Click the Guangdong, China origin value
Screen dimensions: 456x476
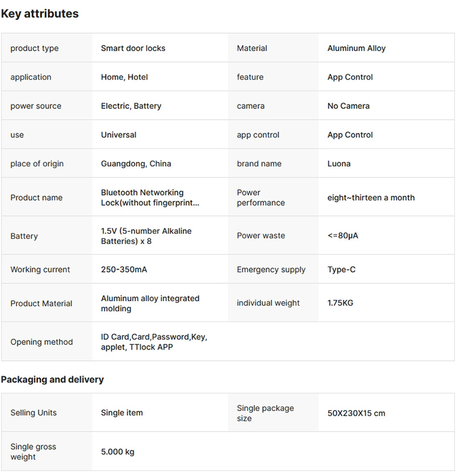coord(136,164)
